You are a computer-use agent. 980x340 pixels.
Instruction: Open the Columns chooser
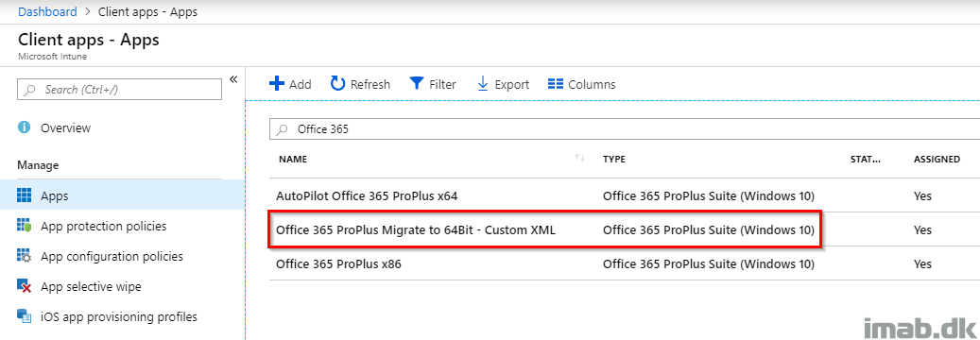pos(581,84)
